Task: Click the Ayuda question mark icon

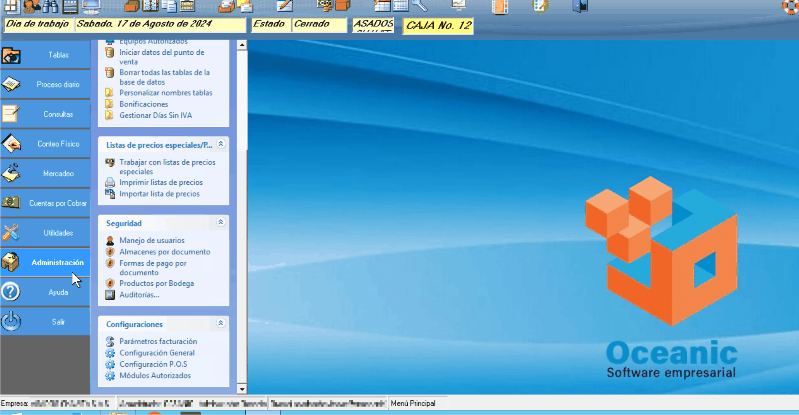Action: [12, 292]
